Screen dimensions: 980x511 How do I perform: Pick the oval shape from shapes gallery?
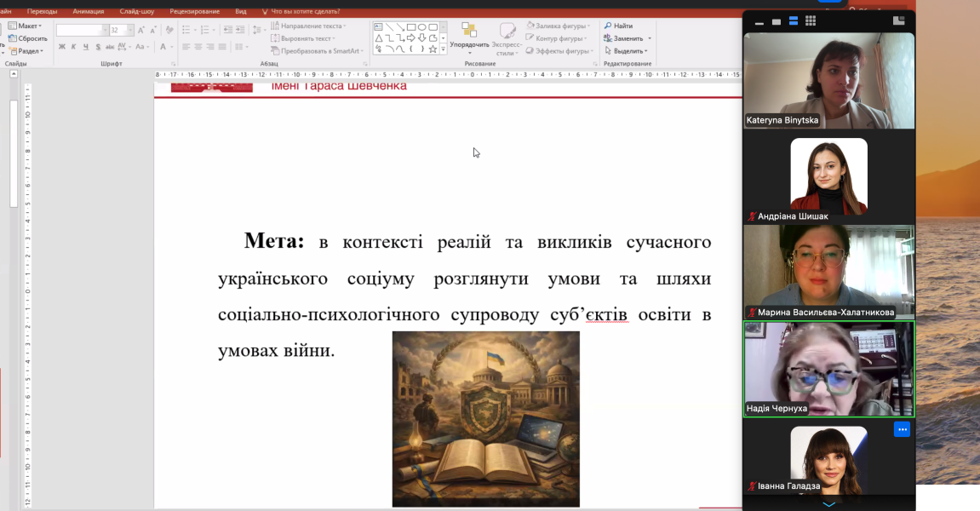tap(421, 27)
